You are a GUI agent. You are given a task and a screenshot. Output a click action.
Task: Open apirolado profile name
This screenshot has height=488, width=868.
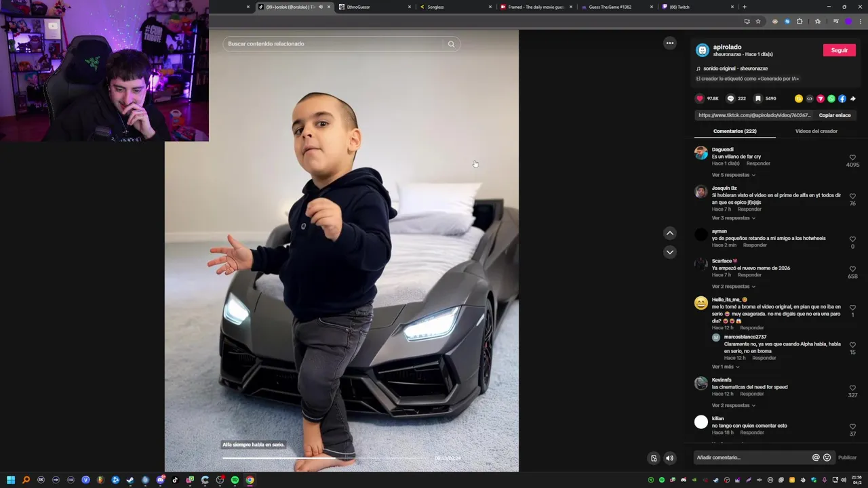coord(727,47)
